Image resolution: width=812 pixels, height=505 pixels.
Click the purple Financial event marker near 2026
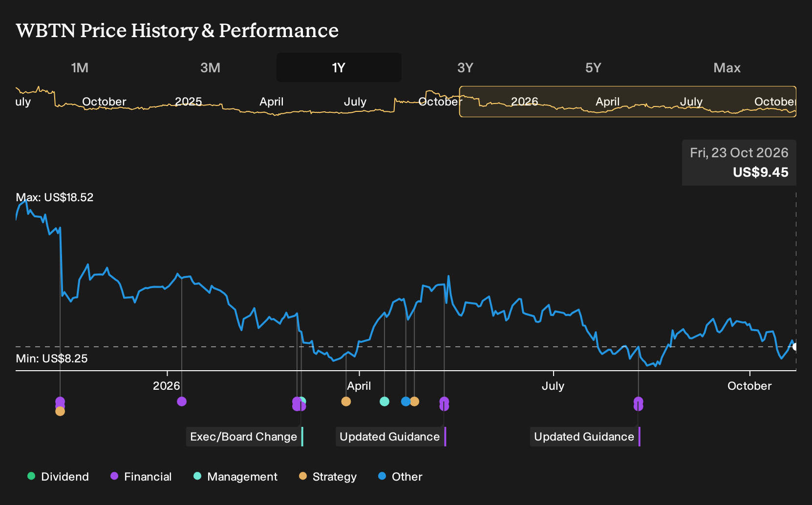click(x=182, y=401)
